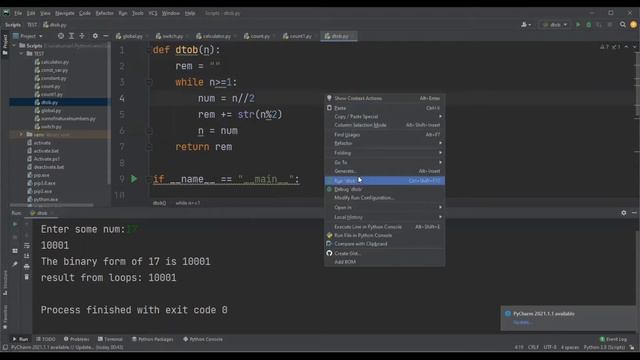This screenshot has width=640, height=360.
Task: Open the Run tool window tab
Action: coord(20,339)
